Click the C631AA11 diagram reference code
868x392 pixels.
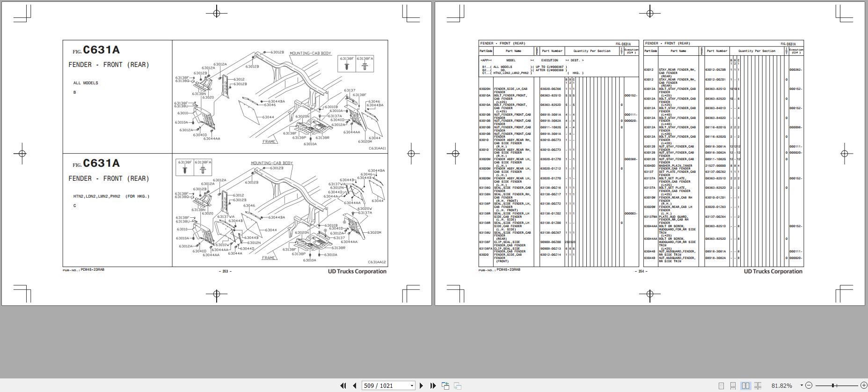click(x=377, y=148)
